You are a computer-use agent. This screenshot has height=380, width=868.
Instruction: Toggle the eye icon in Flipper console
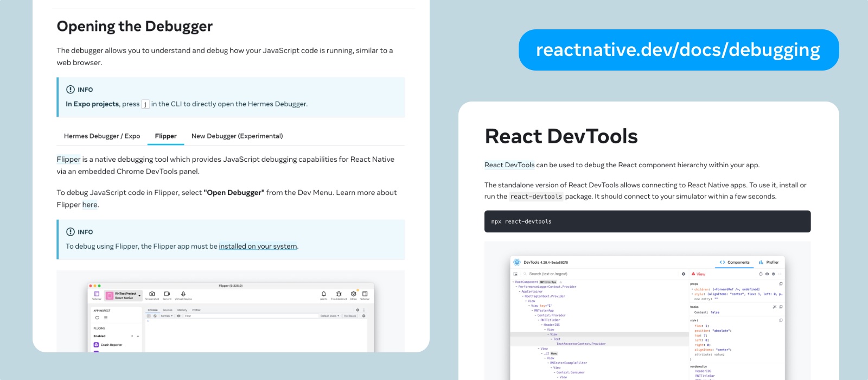[x=178, y=316]
